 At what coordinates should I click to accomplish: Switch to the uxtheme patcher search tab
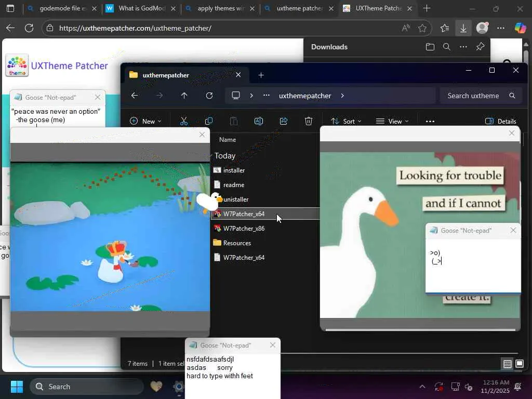click(x=299, y=8)
